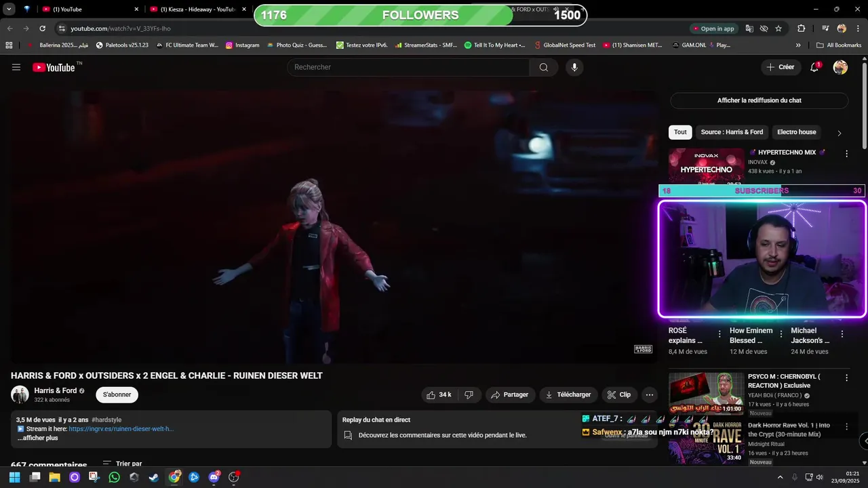Click the Chrome address bar URL

coord(121,28)
